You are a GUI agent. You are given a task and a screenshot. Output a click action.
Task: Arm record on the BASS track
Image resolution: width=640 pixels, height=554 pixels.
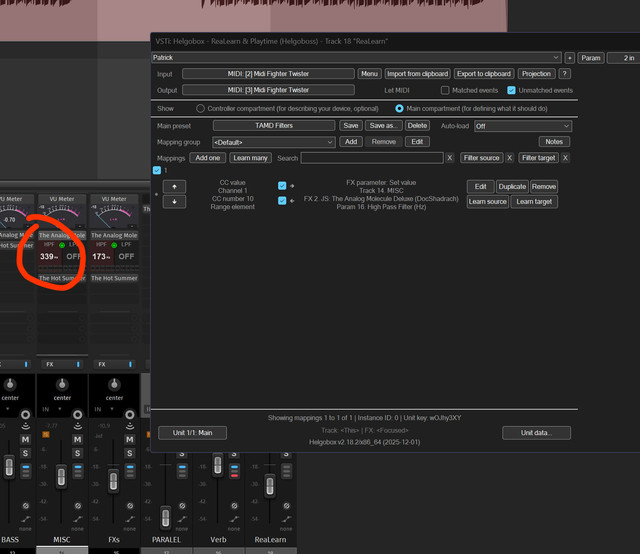pos(25,415)
